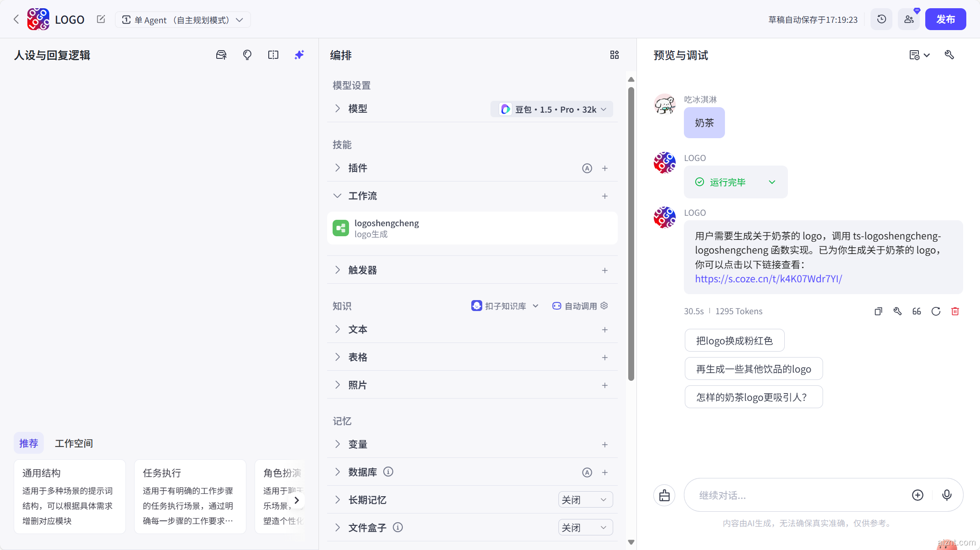Add photo knowledge with plus icon
This screenshot has height=550, width=980.
coord(605,385)
